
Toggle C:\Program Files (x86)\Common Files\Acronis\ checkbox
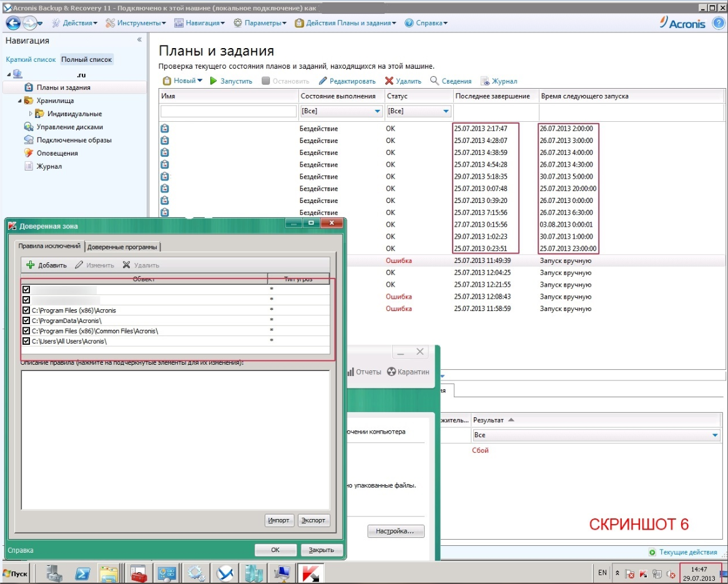[26, 330]
